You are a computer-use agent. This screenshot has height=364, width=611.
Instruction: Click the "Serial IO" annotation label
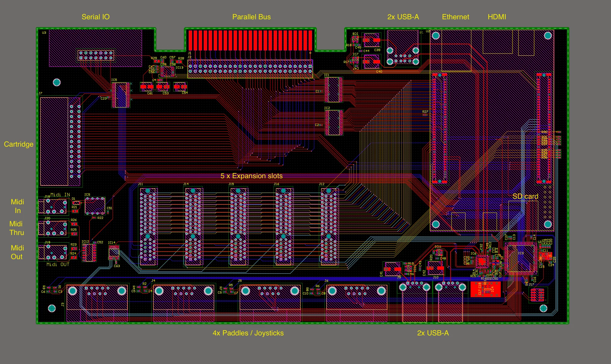(x=96, y=17)
